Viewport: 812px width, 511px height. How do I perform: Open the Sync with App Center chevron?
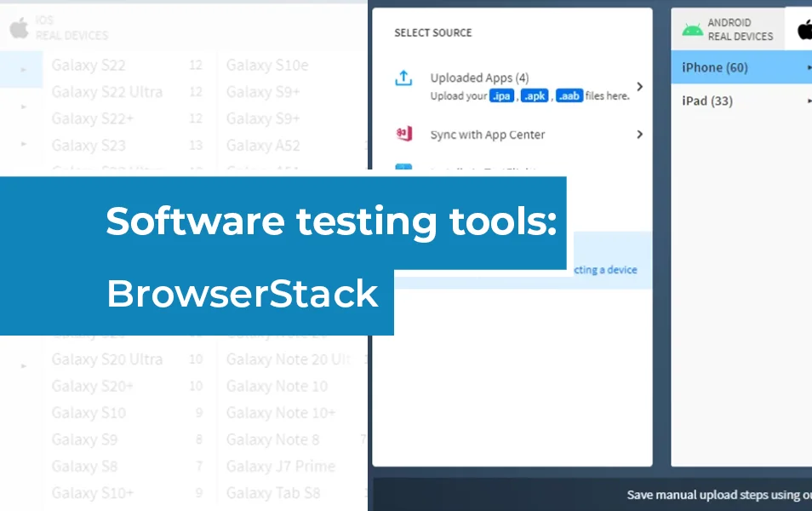[639, 134]
